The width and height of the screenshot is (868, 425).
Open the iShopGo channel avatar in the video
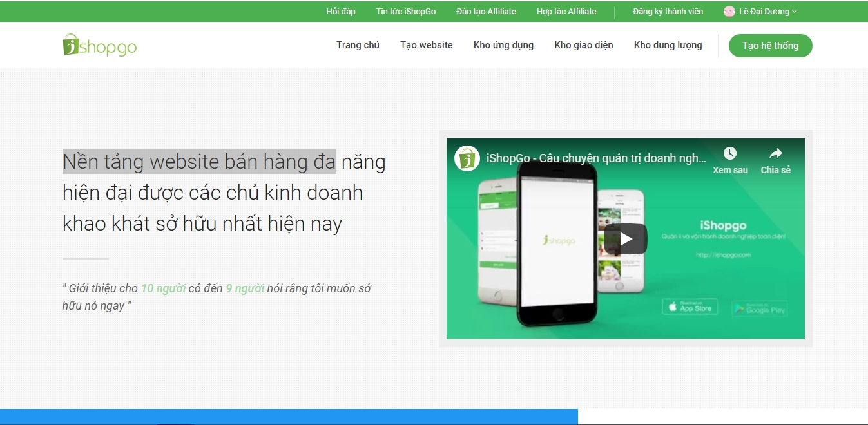point(467,158)
